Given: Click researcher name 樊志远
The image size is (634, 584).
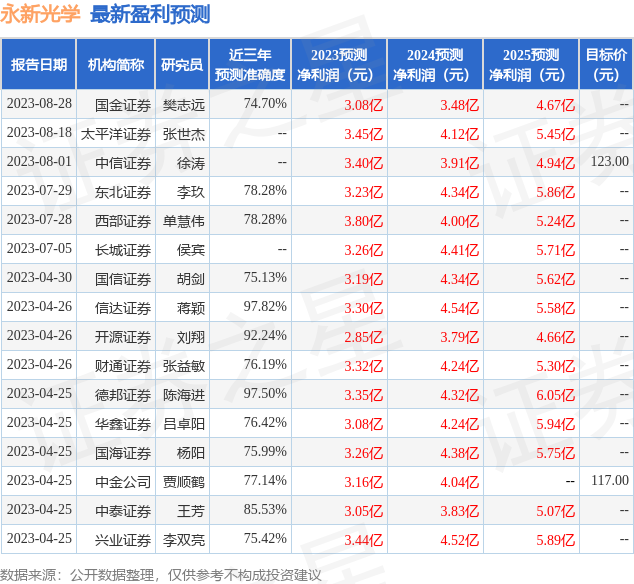Looking at the screenshot, I should coord(184,105).
